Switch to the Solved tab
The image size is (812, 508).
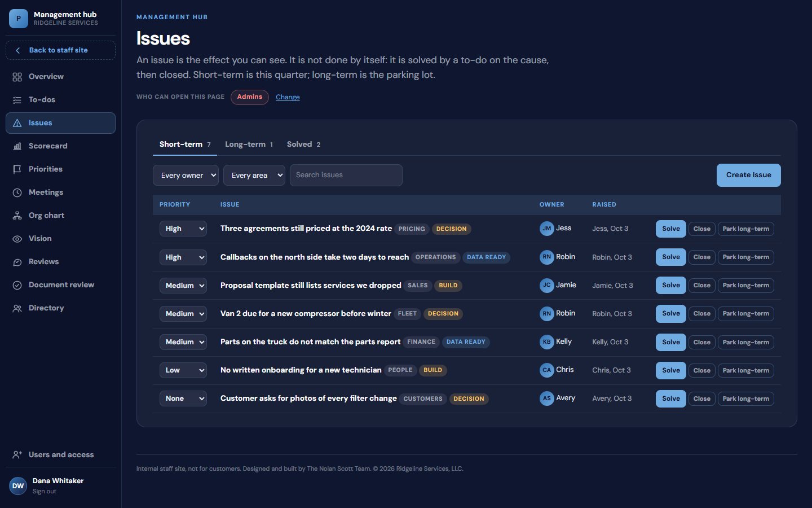point(303,144)
